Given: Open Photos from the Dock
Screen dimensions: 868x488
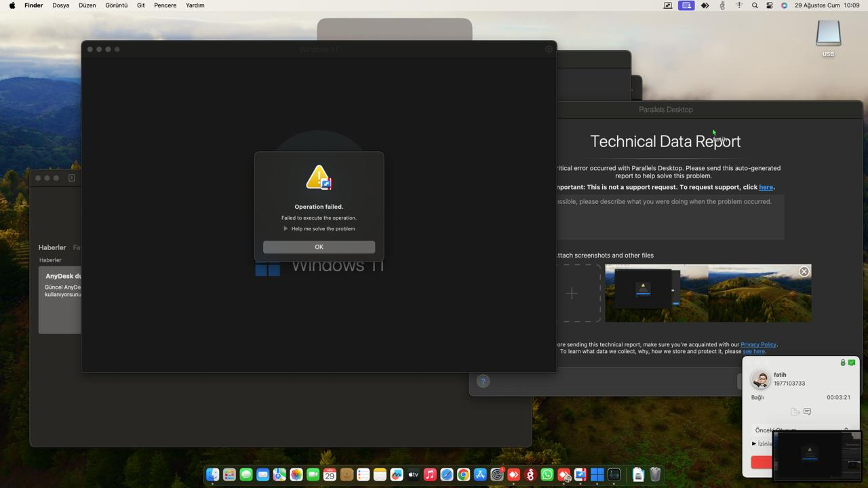Looking at the screenshot, I should [x=296, y=475].
